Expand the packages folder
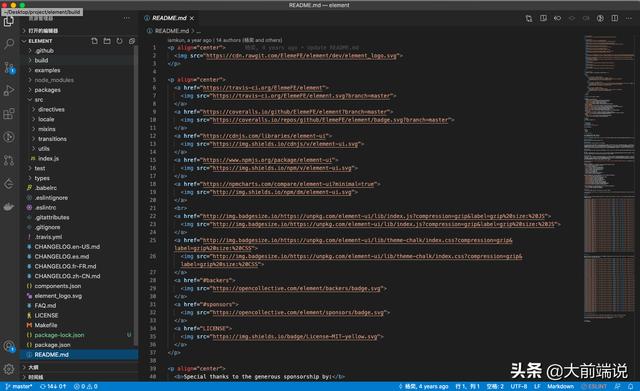The width and height of the screenshot is (640, 391). [80, 90]
